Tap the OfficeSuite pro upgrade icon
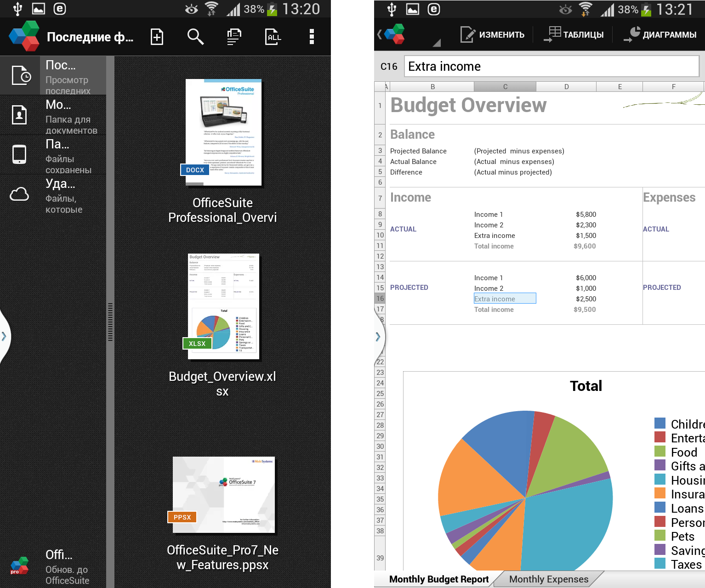This screenshot has height=588, width=705. [19, 566]
